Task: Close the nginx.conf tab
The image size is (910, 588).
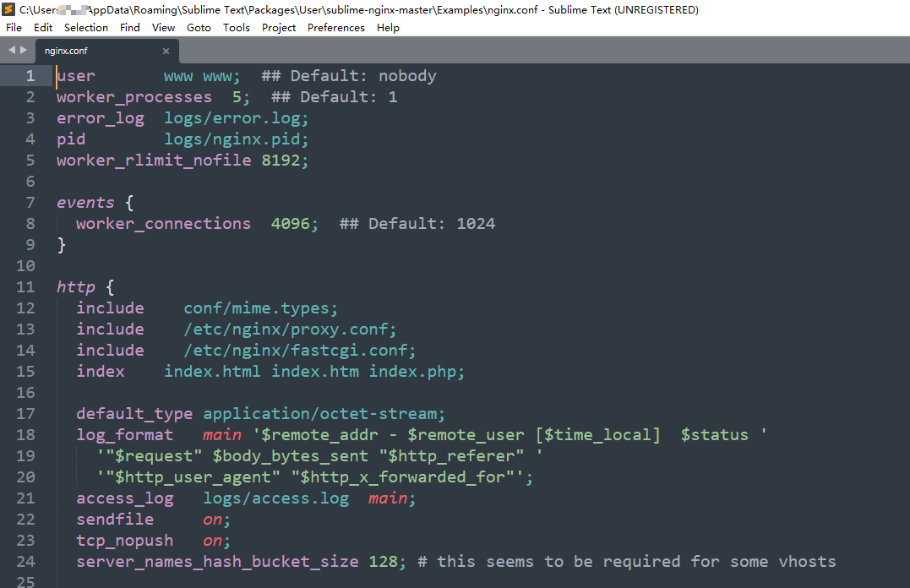Action: (x=166, y=51)
